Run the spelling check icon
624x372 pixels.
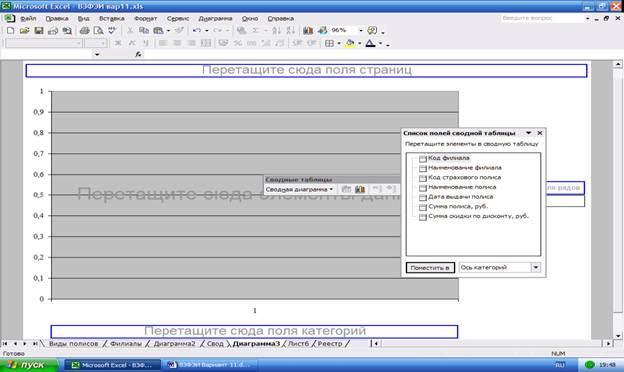[112, 30]
